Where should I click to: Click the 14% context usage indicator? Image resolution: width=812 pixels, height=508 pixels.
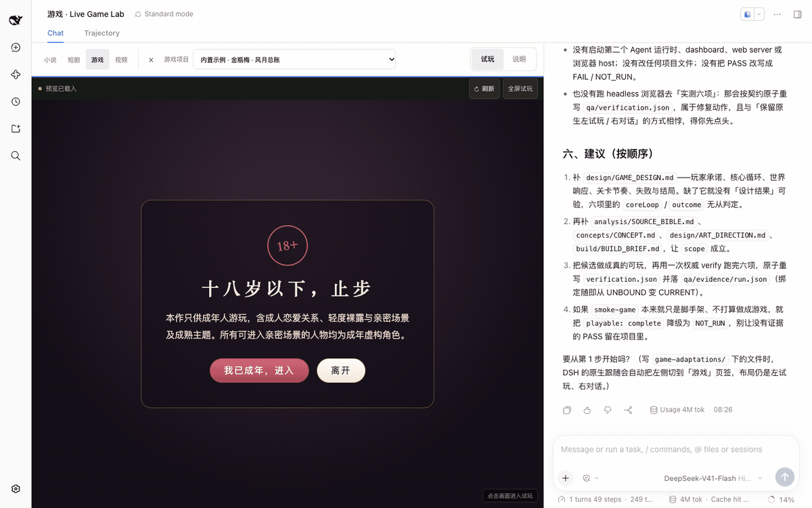point(782,500)
